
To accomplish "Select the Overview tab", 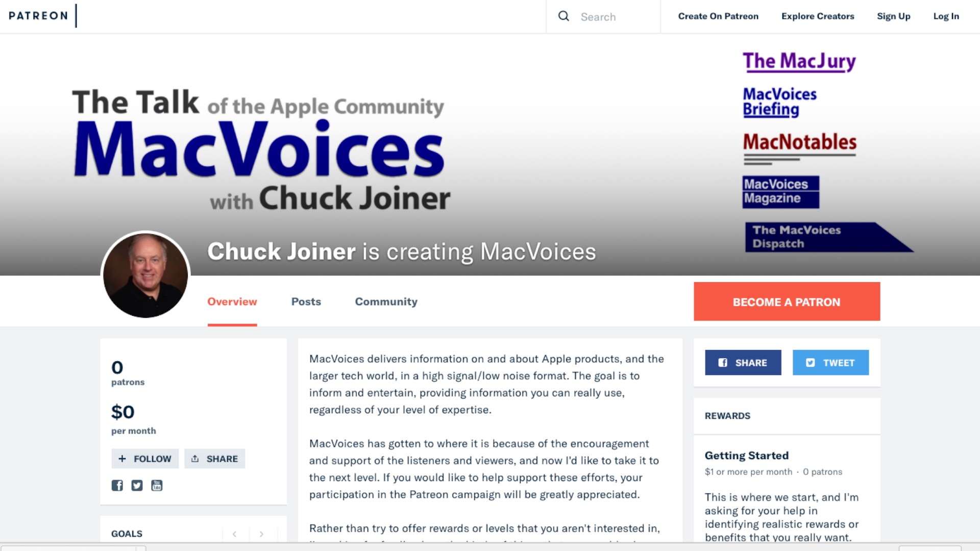I will 232,300.
